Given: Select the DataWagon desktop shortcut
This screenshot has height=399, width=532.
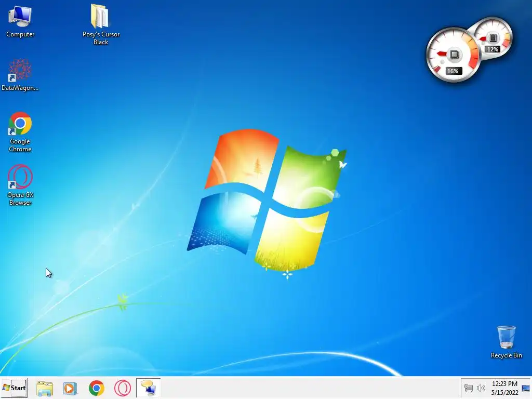Looking at the screenshot, I should click(20, 75).
